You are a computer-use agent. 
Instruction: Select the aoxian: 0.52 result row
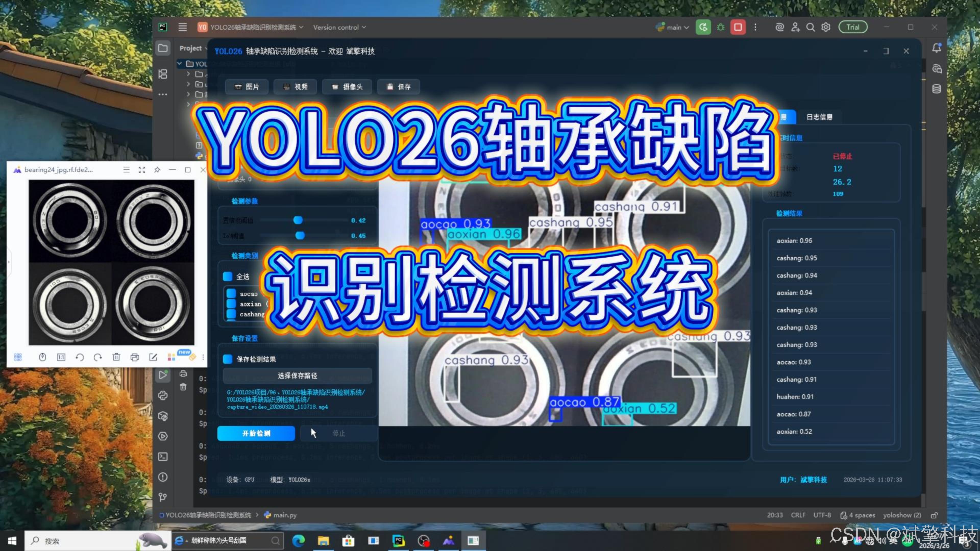pos(832,431)
